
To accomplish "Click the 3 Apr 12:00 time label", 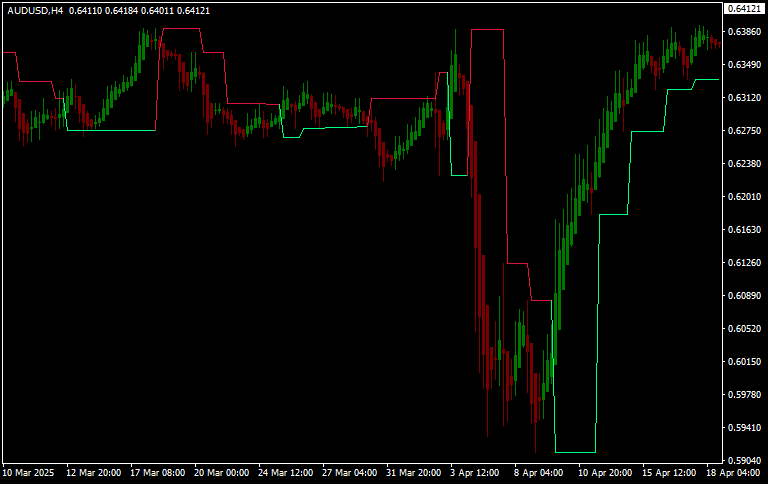I will (x=475, y=473).
